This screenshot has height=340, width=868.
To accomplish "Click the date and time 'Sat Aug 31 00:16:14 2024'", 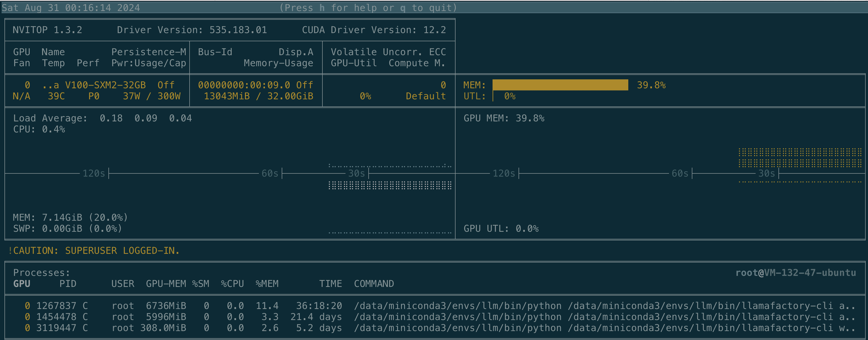I will pyautogui.click(x=71, y=8).
